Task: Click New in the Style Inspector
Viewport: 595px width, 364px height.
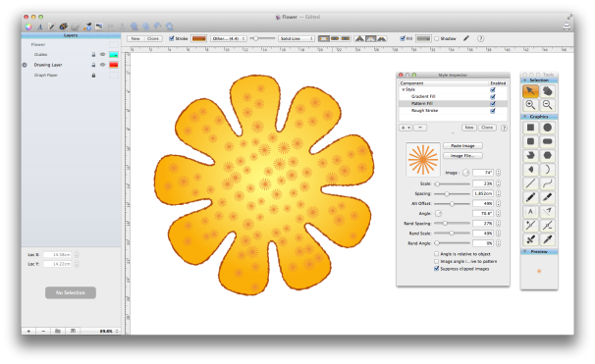Action: (x=469, y=128)
